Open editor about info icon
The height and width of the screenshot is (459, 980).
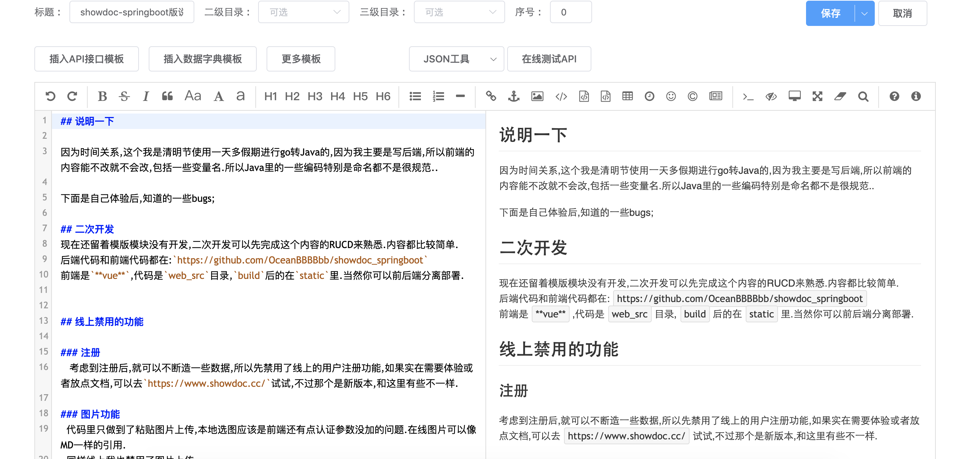[916, 96]
